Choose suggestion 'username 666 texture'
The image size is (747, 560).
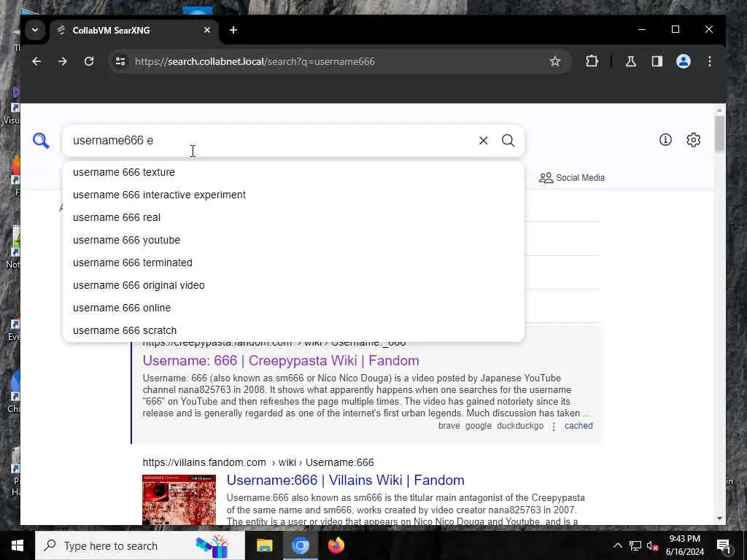coord(293,172)
